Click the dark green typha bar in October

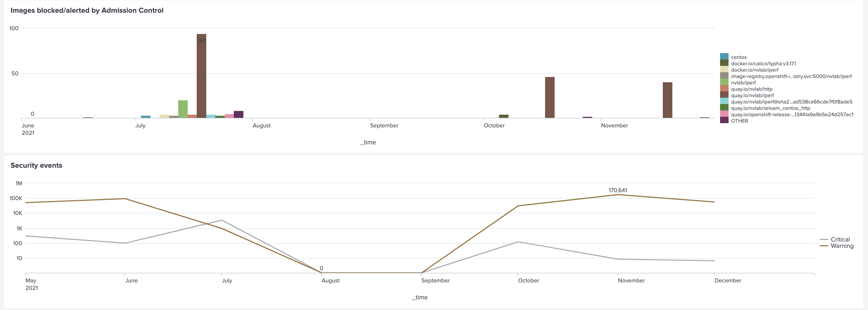click(503, 116)
